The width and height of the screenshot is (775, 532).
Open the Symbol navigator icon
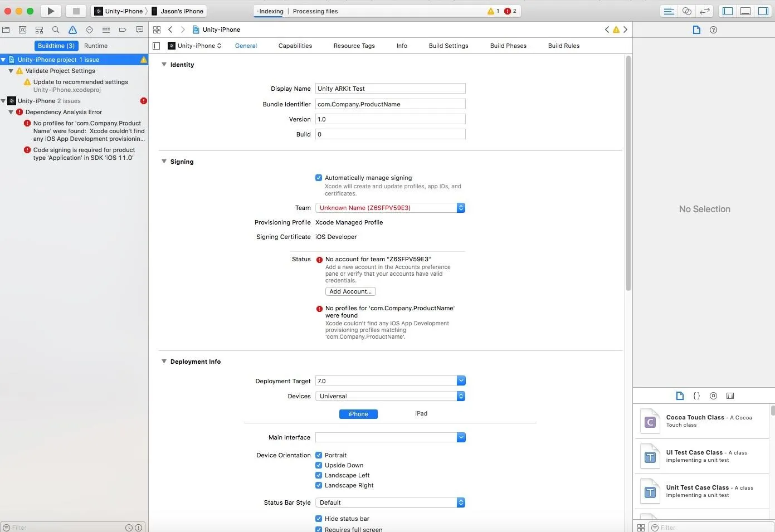39,30
